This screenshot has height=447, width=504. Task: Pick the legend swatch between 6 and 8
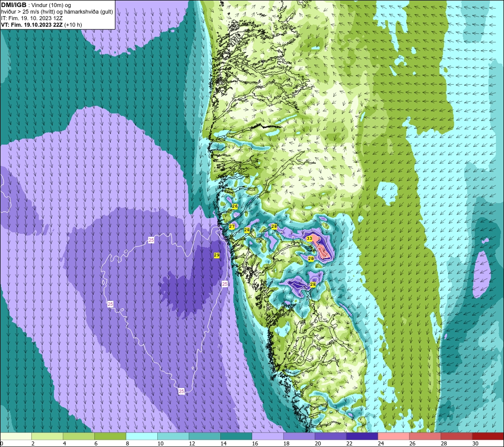click(110, 436)
